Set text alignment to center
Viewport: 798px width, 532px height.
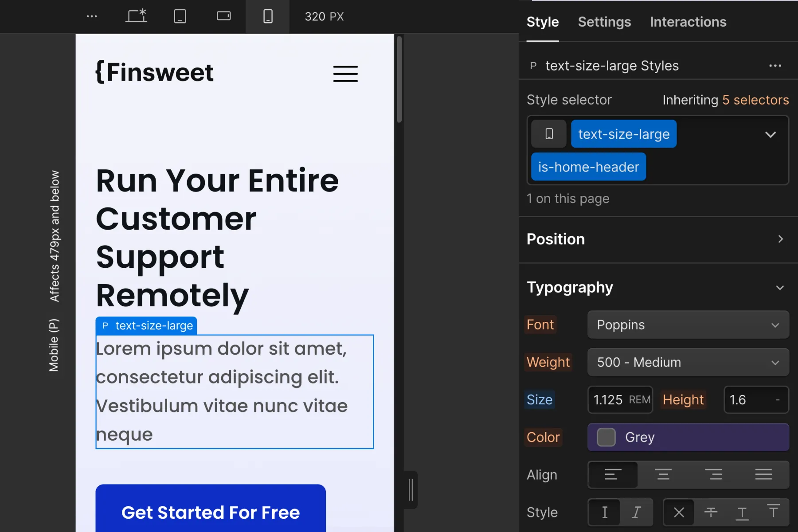(663, 475)
